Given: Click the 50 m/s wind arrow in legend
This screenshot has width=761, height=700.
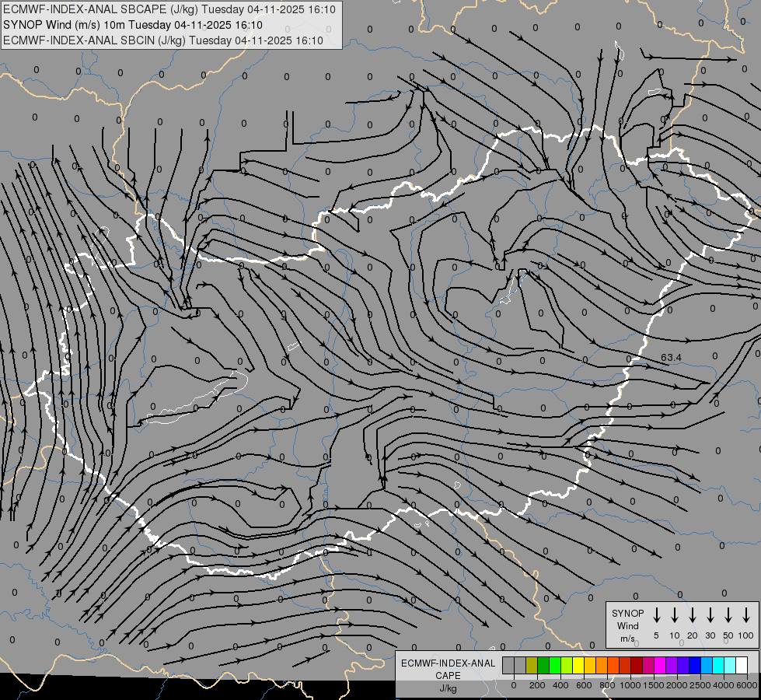Looking at the screenshot, I should pos(728,615).
